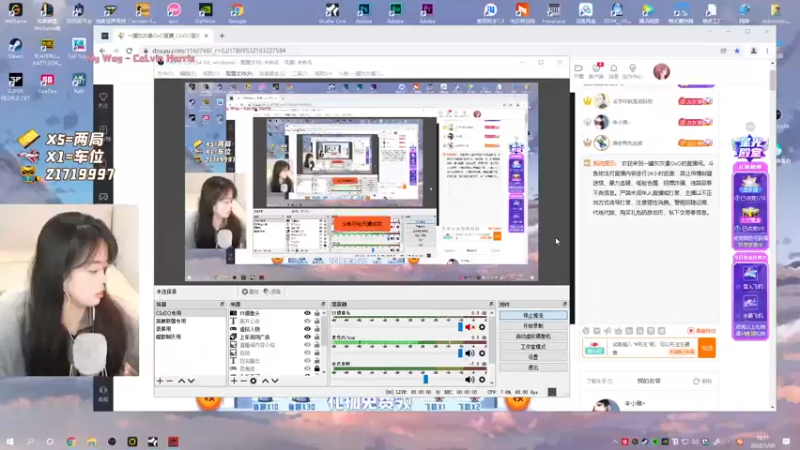The height and width of the screenshot is (450, 800).
Task: Go back in Chrome browser
Action: coord(103,51)
